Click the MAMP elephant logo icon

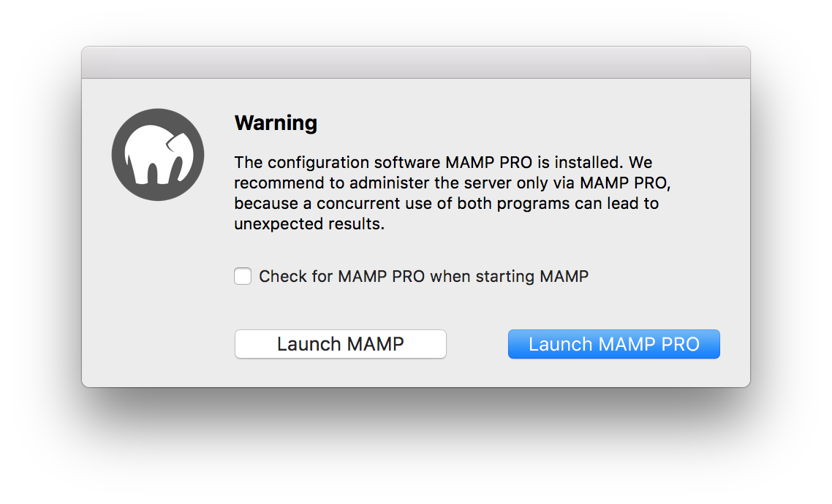click(158, 155)
